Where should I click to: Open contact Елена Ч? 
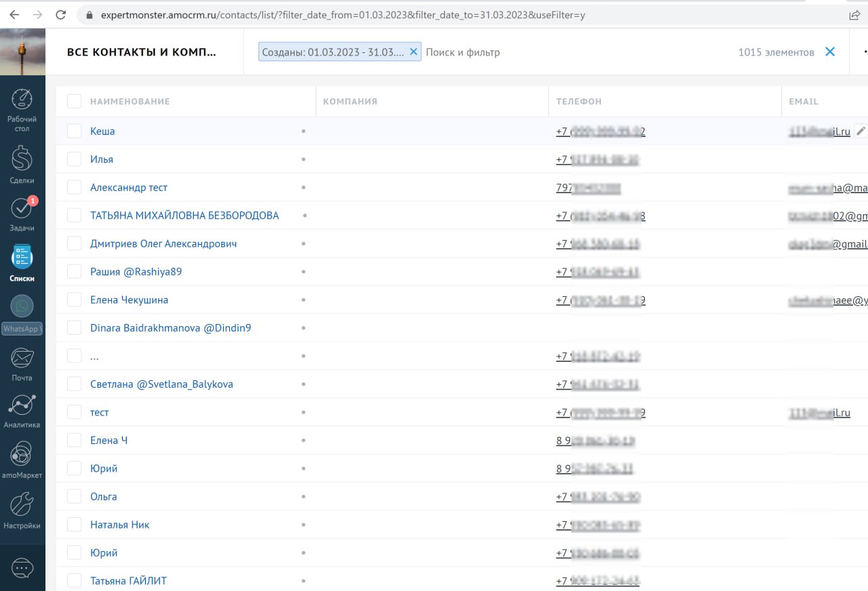pos(109,441)
